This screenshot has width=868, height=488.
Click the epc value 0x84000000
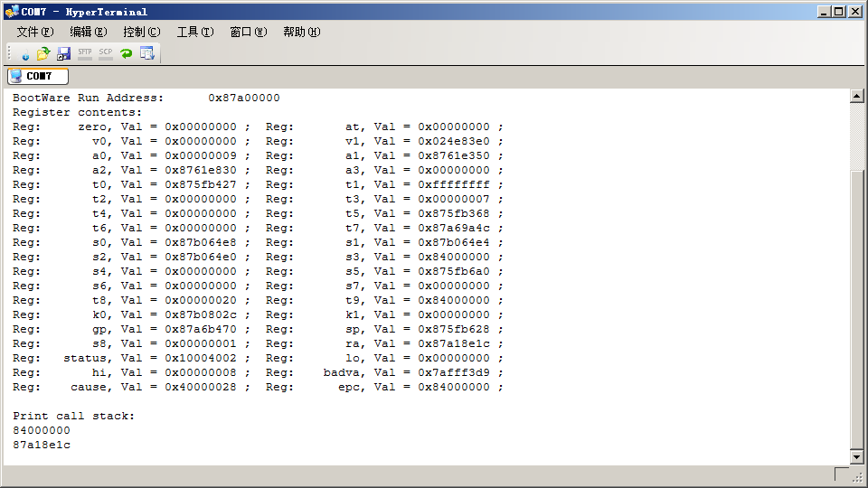click(x=454, y=387)
